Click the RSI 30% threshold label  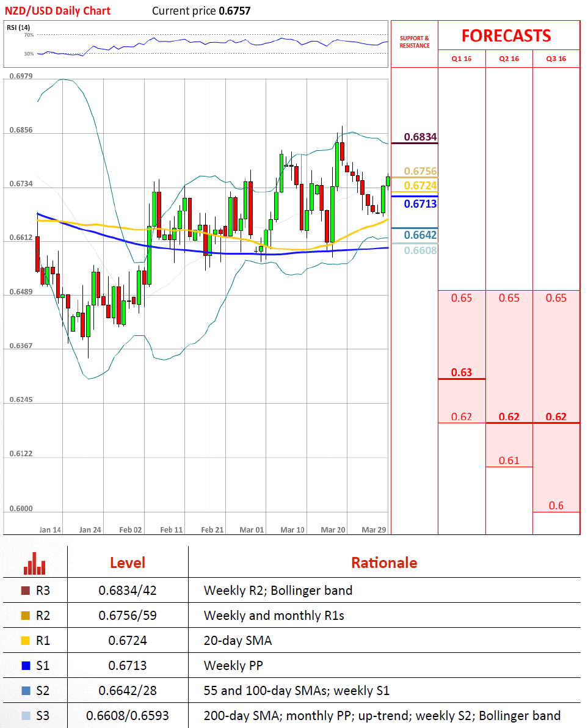click(29, 54)
